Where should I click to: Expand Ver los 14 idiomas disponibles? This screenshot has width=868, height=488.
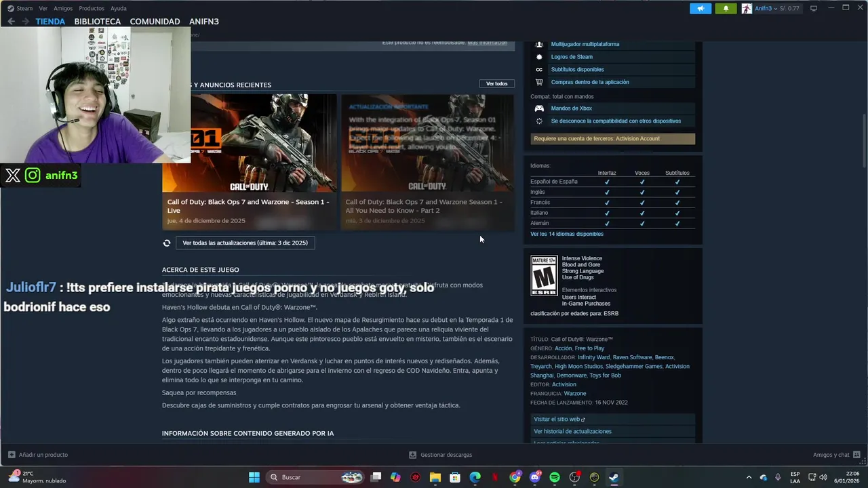click(x=567, y=234)
